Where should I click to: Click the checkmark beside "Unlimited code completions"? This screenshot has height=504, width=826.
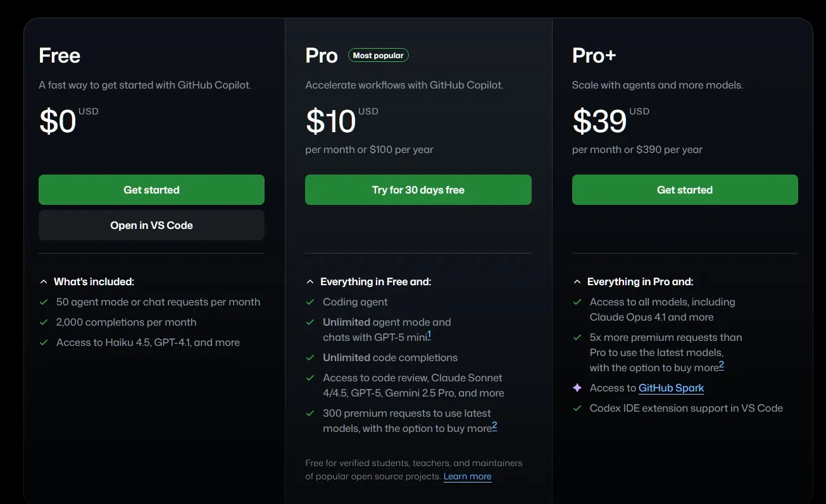pos(310,357)
